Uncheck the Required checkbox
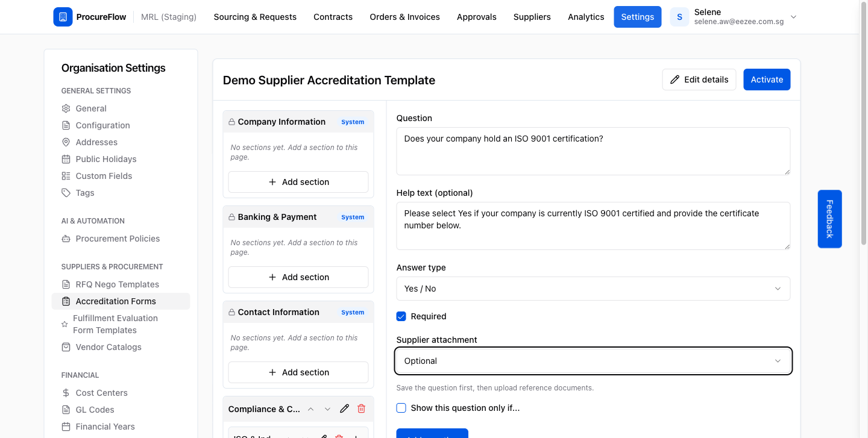The image size is (868, 438). (x=401, y=316)
